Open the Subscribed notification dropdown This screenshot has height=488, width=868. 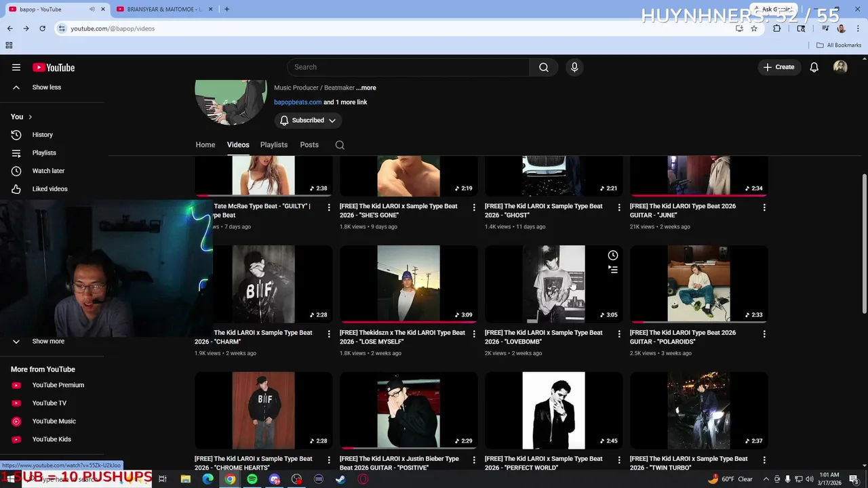(308, 121)
